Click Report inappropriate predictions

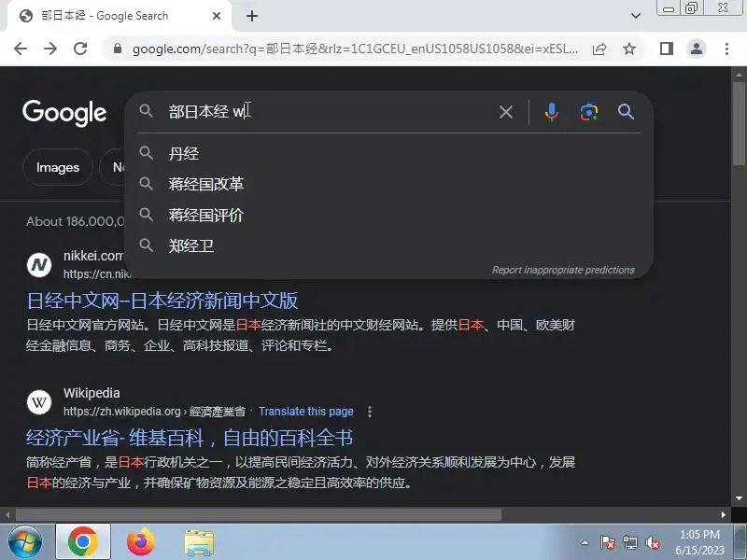pyautogui.click(x=563, y=270)
